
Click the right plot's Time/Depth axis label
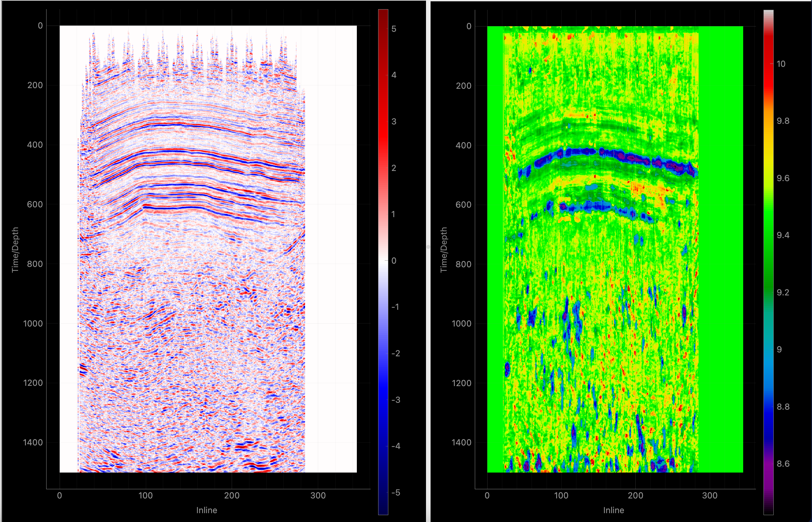click(x=443, y=250)
